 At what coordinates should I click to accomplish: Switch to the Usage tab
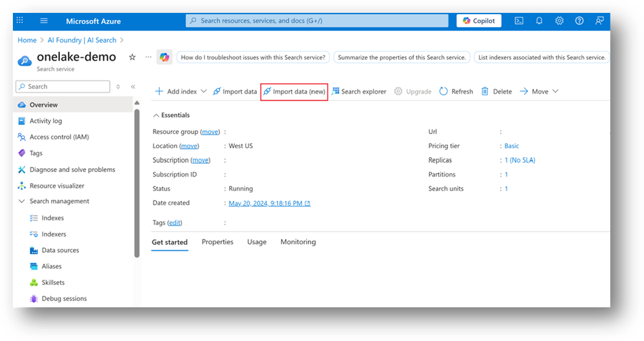(x=257, y=242)
